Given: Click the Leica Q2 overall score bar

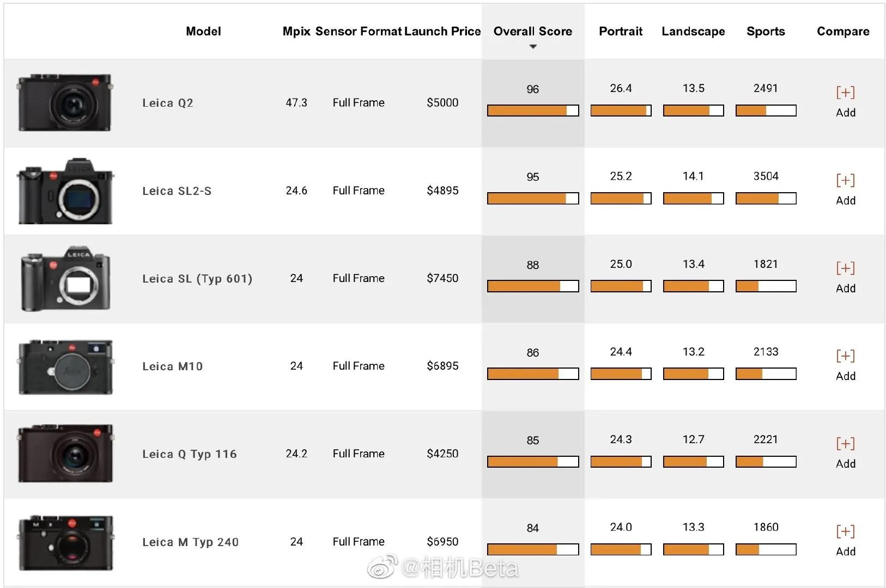Looking at the screenshot, I should pos(532,111).
